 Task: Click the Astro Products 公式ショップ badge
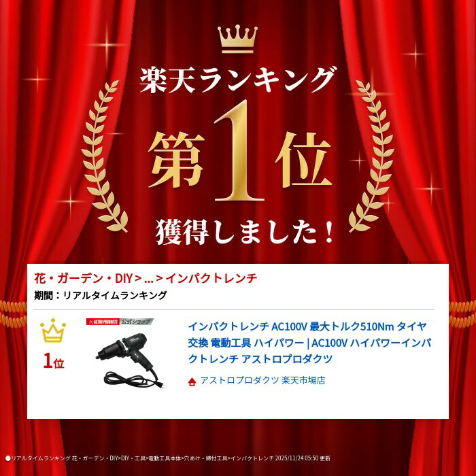point(120,322)
